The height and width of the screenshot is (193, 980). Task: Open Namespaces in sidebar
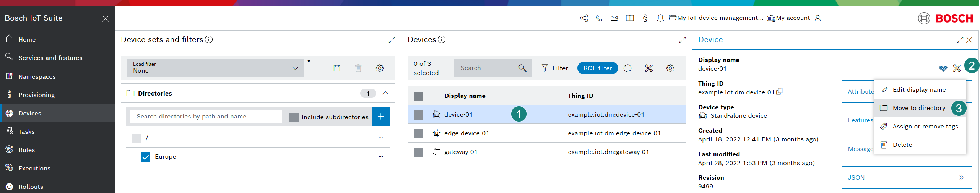[x=57, y=76]
